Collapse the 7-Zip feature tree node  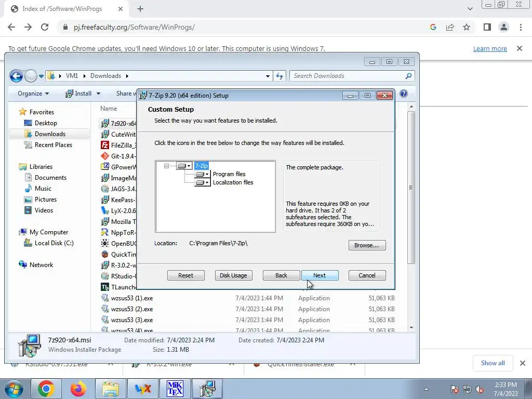point(166,166)
